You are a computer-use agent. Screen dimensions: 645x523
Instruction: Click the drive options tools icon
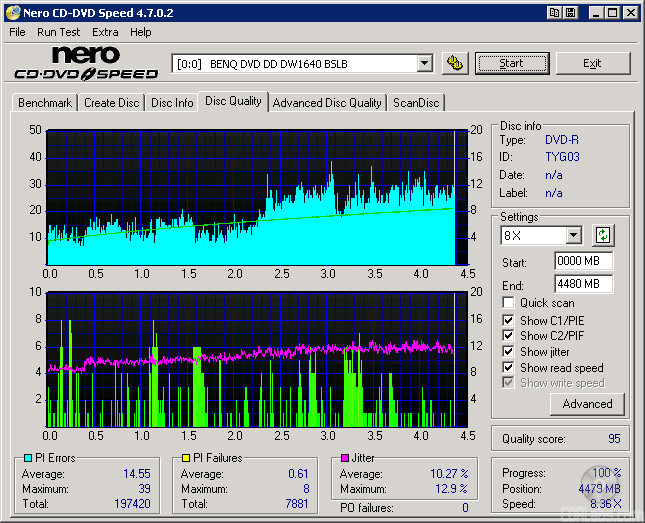click(x=455, y=63)
